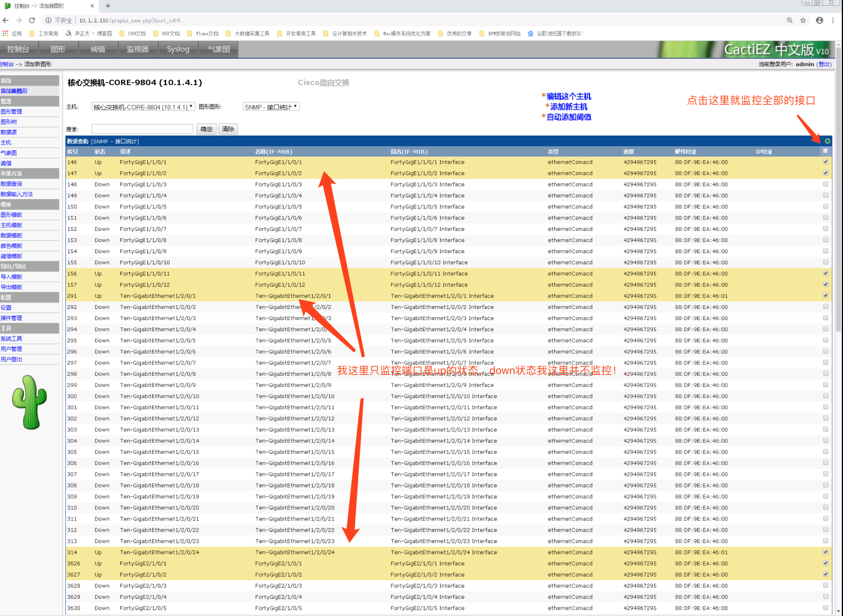Uncheck the FortyGigE1/1/0/1 row checkbox
The height and width of the screenshot is (616, 843).
[x=825, y=161]
